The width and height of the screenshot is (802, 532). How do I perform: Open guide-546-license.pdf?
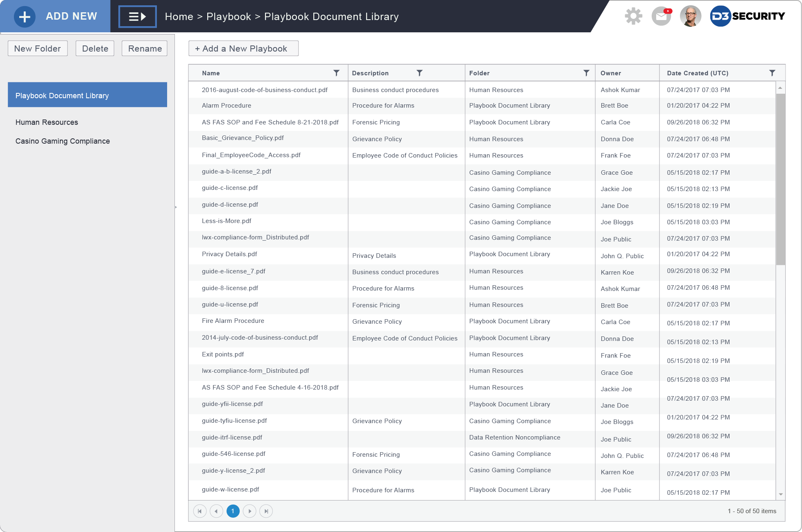click(x=233, y=454)
